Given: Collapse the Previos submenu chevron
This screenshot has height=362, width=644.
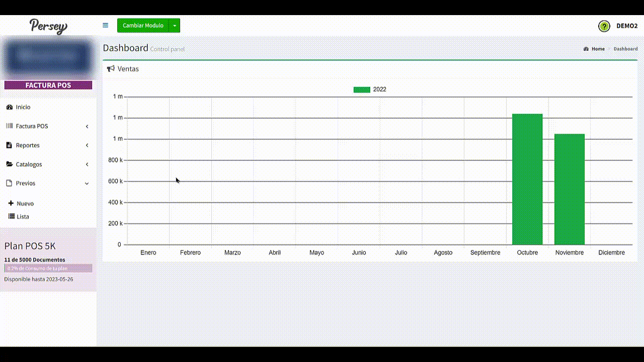Looking at the screenshot, I should [x=87, y=184].
